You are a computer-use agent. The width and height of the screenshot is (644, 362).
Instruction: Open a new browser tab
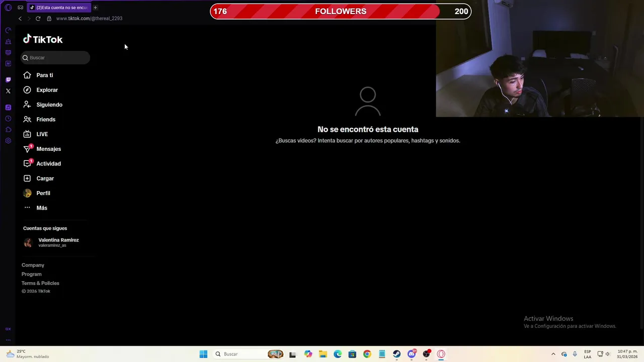95,8
